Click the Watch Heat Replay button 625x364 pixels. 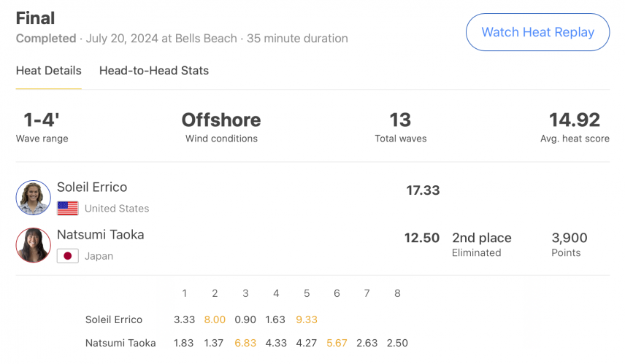click(x=537, y=32)
